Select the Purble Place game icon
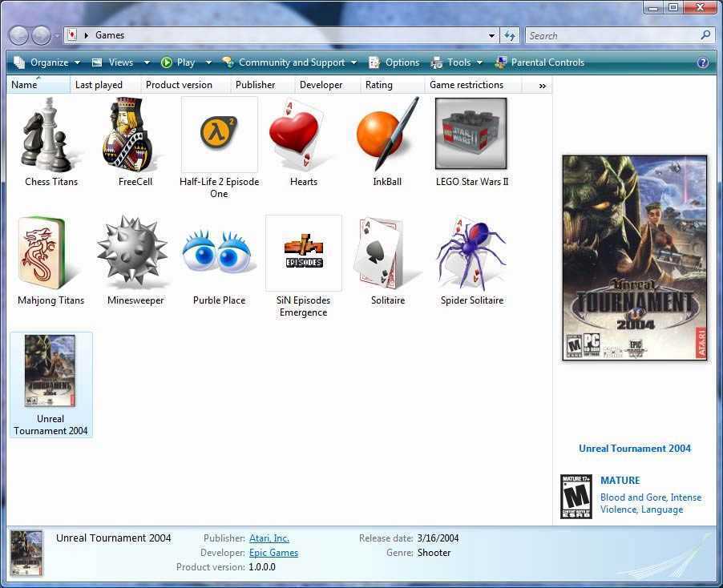The image size is (723, 588). [x=218, y=252]
